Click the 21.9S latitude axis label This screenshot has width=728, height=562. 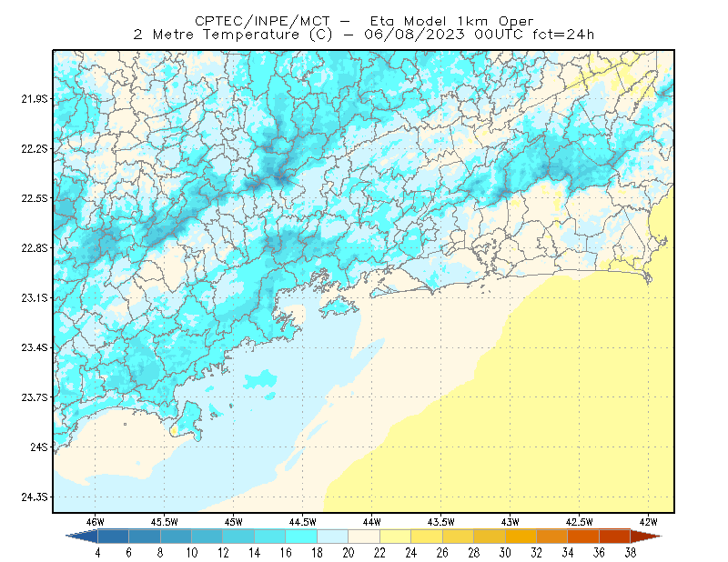pos(35,98)
